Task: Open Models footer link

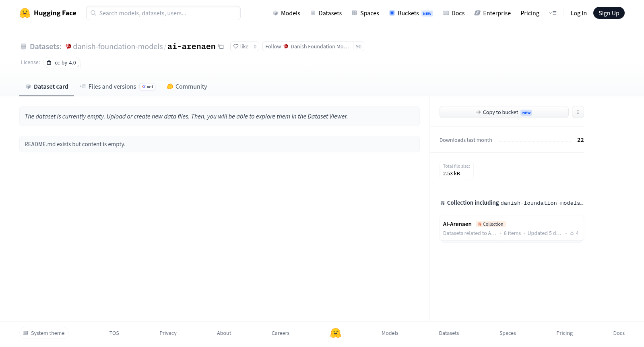Action: [390, 333]
